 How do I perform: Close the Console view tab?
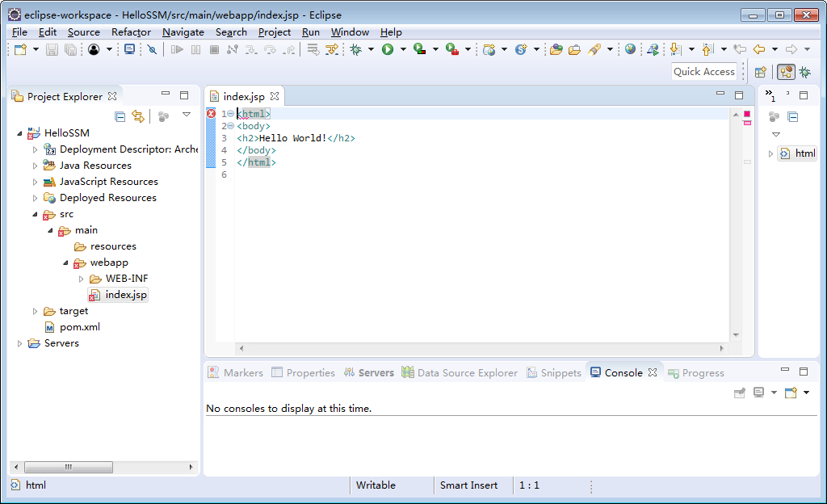tap(653, 372)
